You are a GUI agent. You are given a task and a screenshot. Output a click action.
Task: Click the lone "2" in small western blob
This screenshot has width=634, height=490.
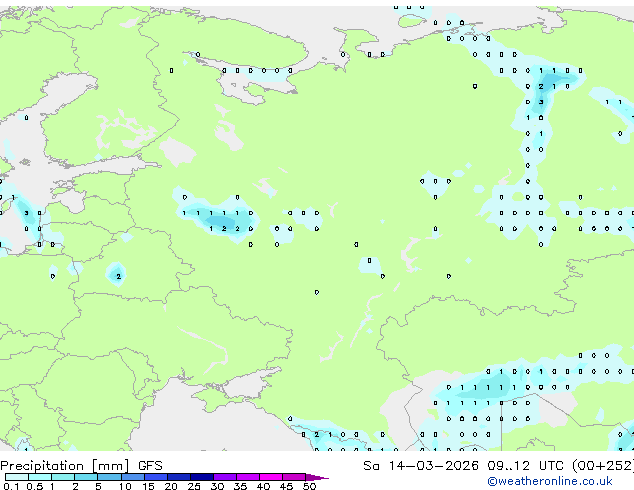coord(118,277)
